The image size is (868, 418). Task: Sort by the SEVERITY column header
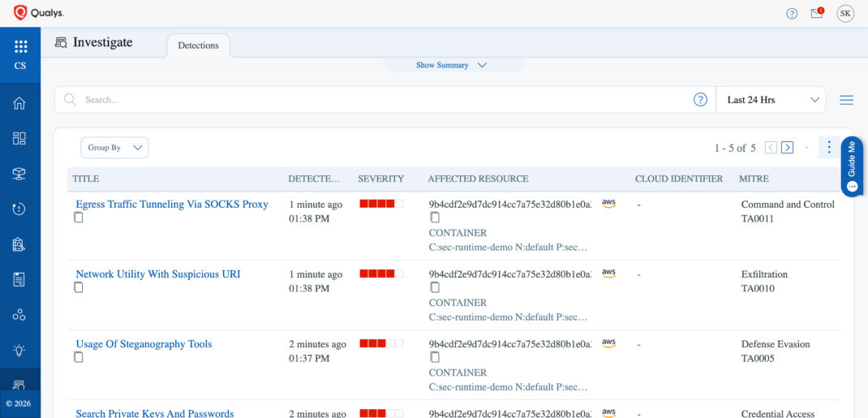point(380,179)
